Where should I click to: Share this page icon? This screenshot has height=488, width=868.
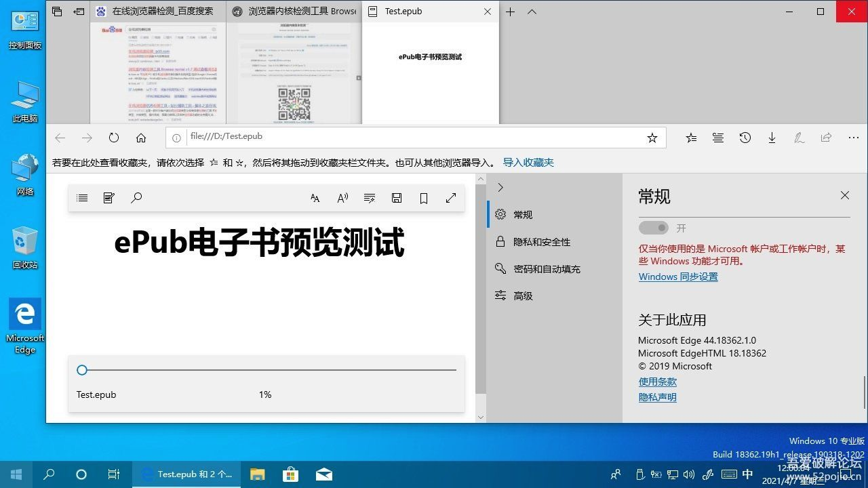point(826,138)
